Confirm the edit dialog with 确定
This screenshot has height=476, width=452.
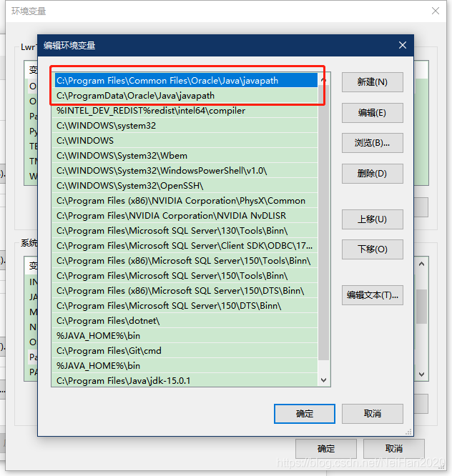click(305, 414)
